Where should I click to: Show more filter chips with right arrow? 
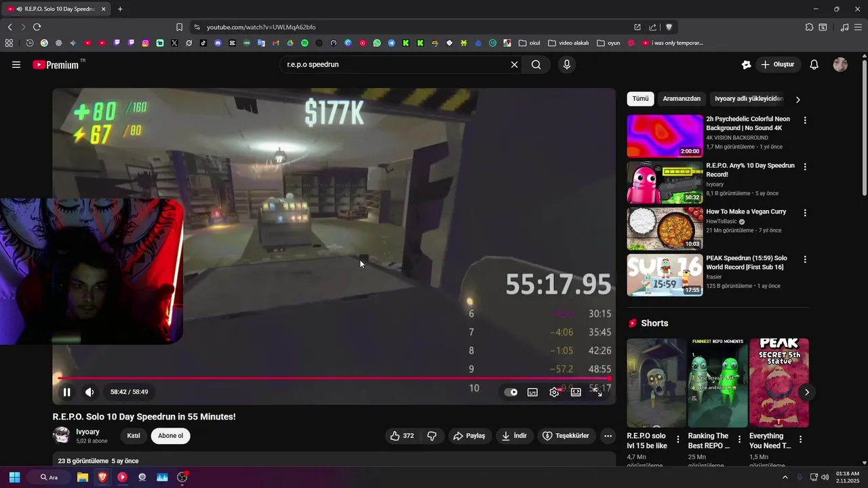click(x=797, y=100)
